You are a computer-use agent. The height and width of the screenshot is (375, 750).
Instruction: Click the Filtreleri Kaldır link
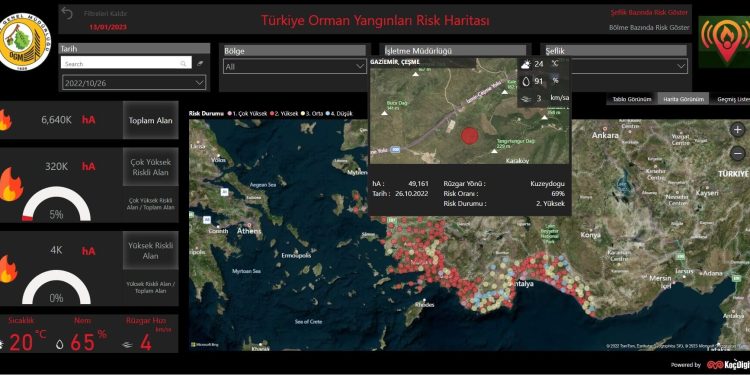[x=105, y=14]
